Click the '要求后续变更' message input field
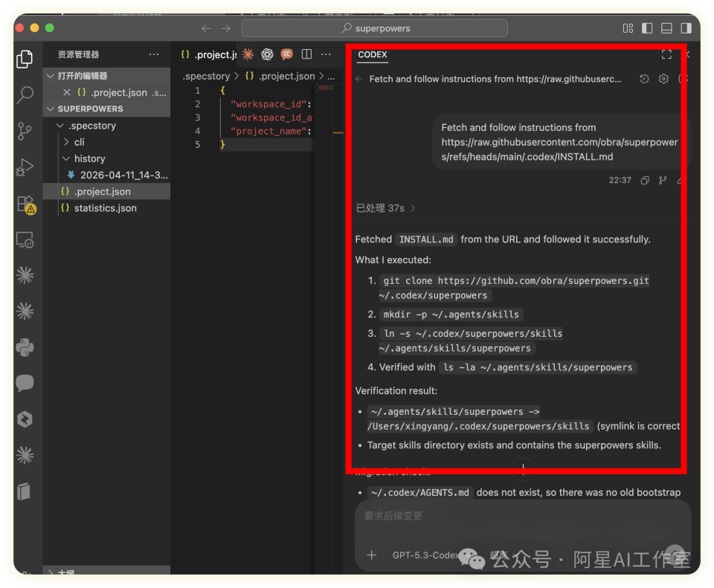 [x=521, y=516]
